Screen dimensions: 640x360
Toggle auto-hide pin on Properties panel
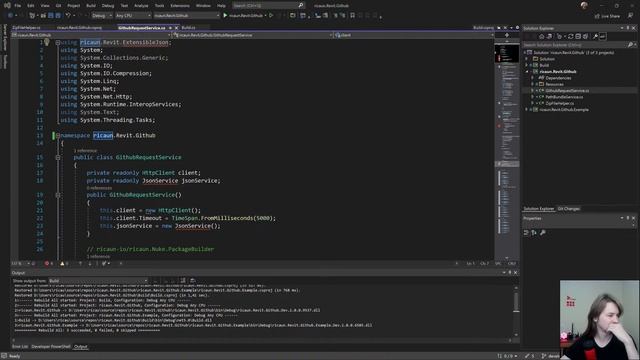click(628, 218)
